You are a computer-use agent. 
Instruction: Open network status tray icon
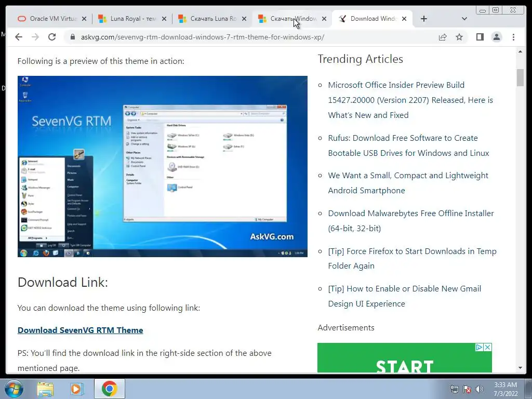(454, 389)
